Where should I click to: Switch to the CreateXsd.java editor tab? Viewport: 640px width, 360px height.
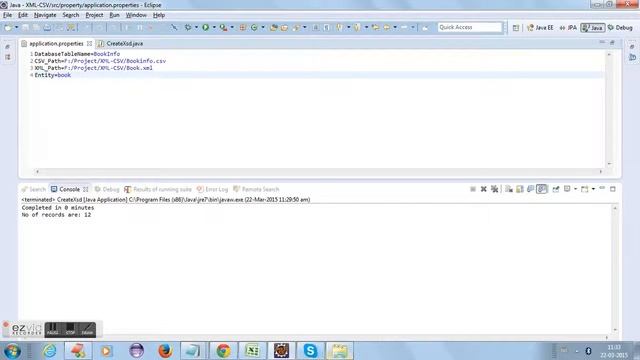tap(121, 43)
